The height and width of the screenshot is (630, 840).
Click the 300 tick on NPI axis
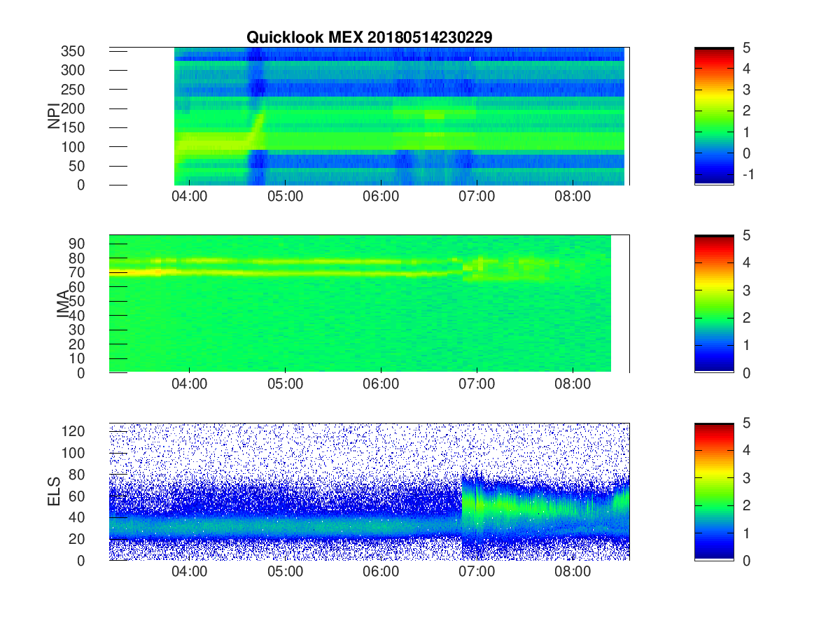[x=73, y=70]
